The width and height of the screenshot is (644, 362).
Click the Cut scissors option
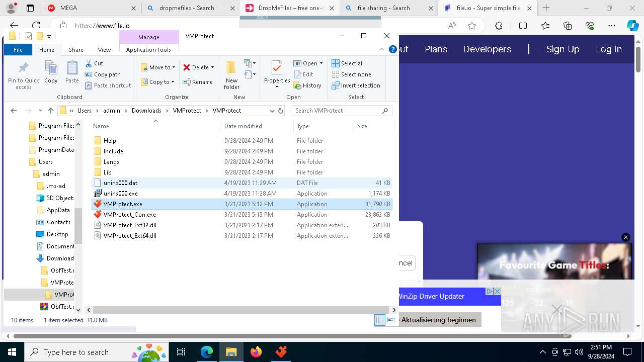tap(94, 63)
